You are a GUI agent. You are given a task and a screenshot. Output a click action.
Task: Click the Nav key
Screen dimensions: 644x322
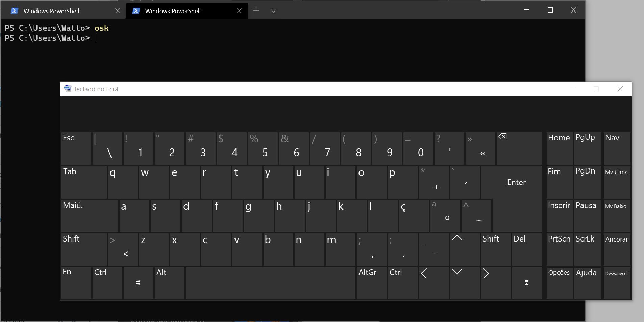point(617,148)
